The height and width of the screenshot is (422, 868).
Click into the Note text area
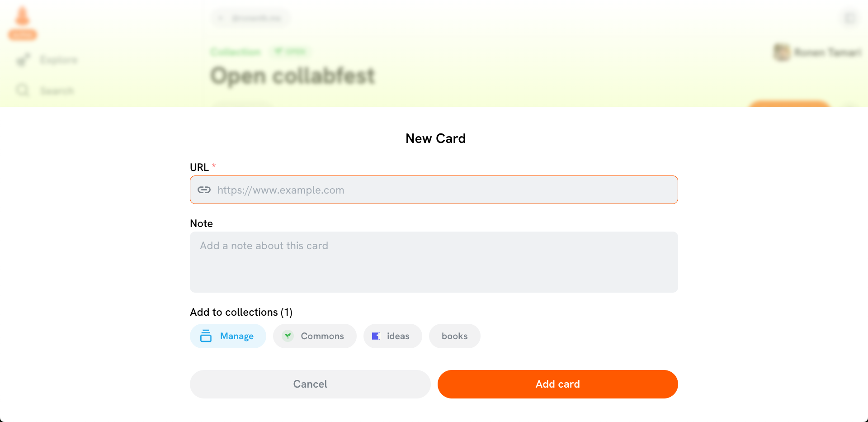(x=434, y=262)
